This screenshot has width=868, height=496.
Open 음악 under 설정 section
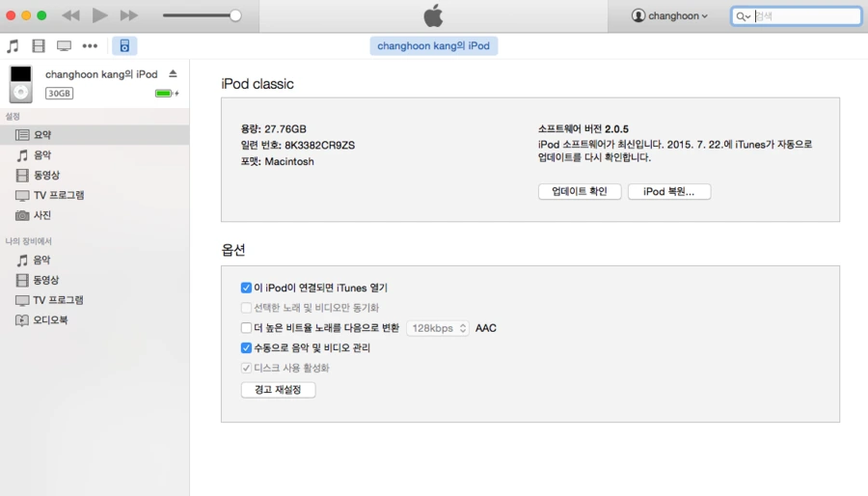[x=95, y=155]
